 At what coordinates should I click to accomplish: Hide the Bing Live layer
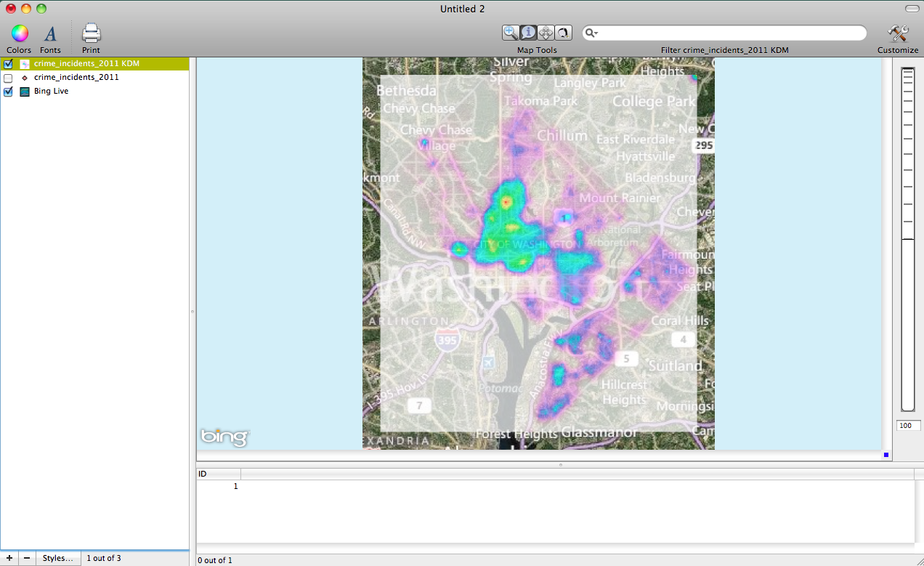[9, 92]
